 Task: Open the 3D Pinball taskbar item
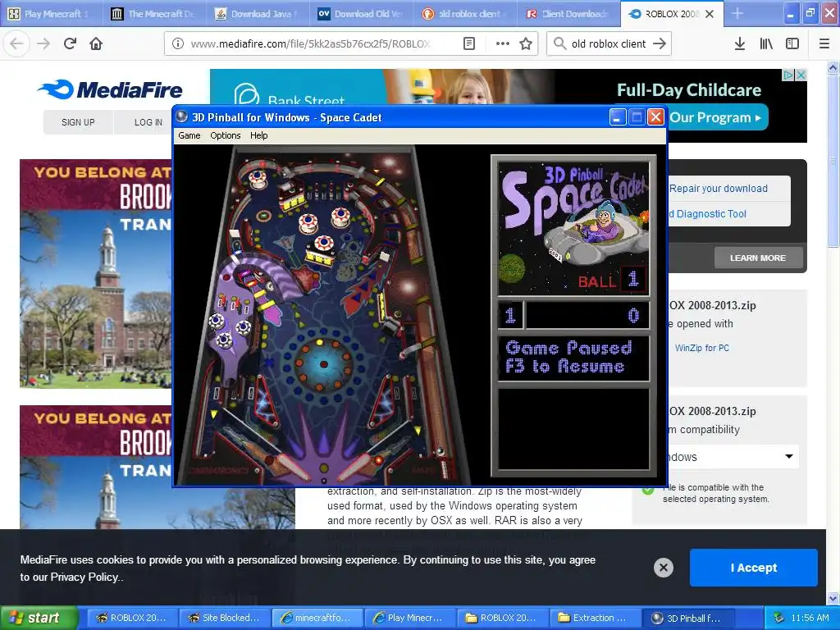(688, 618)
